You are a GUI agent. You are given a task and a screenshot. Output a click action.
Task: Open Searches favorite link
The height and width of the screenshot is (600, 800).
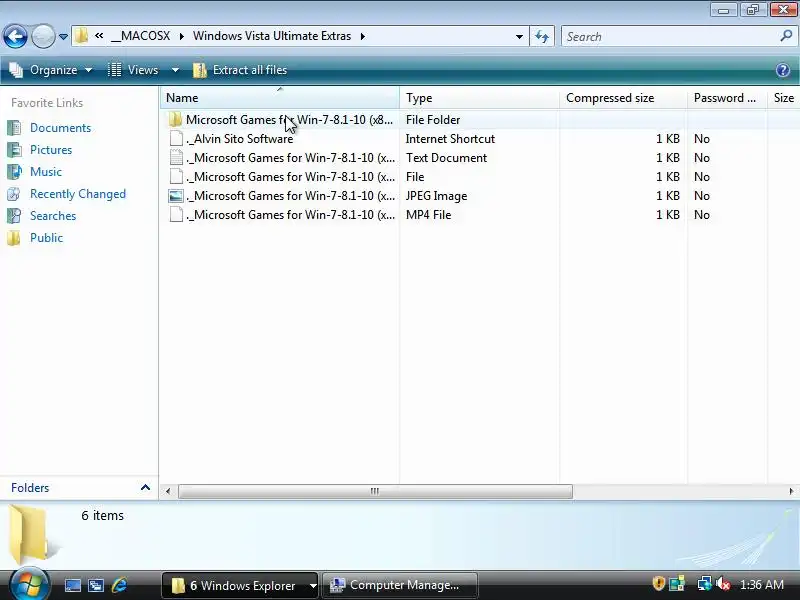(53, 216)
